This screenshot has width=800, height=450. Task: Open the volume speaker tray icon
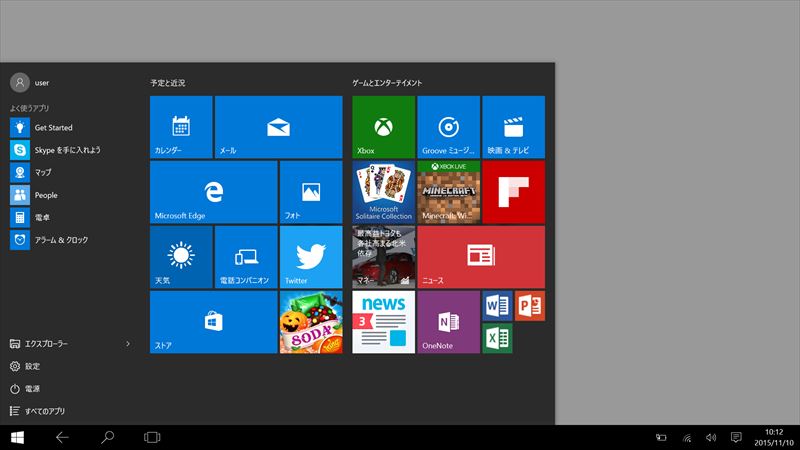(x=711, y=437)
